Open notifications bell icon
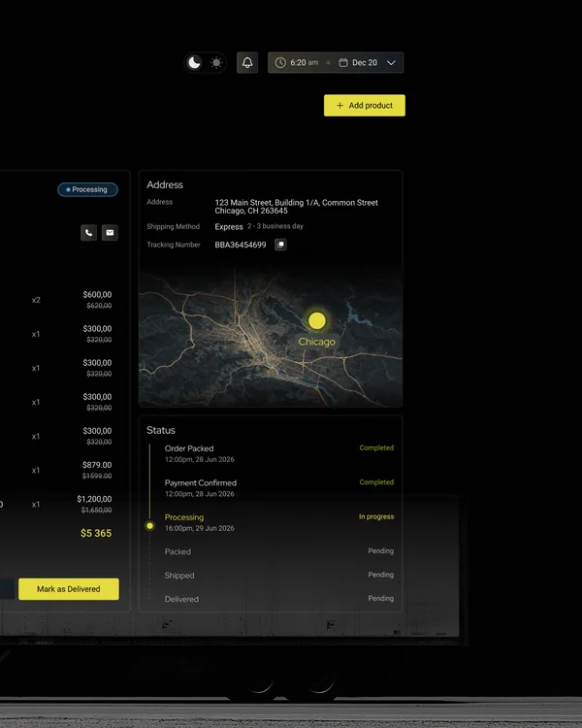This screenshot has width=582, height=728. pos(247,63)
